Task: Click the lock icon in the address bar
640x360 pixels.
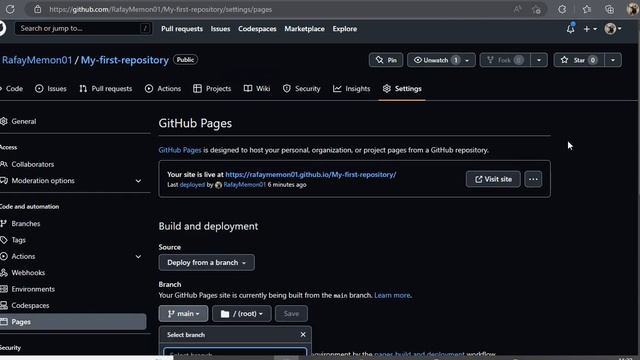Action: (x=38, y=9)
